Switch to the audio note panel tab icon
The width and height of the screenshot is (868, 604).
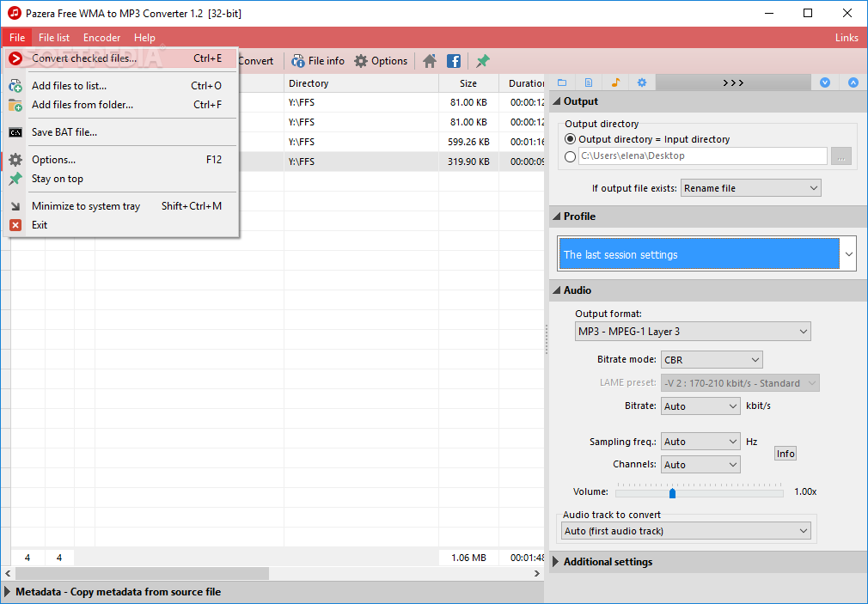615,82
